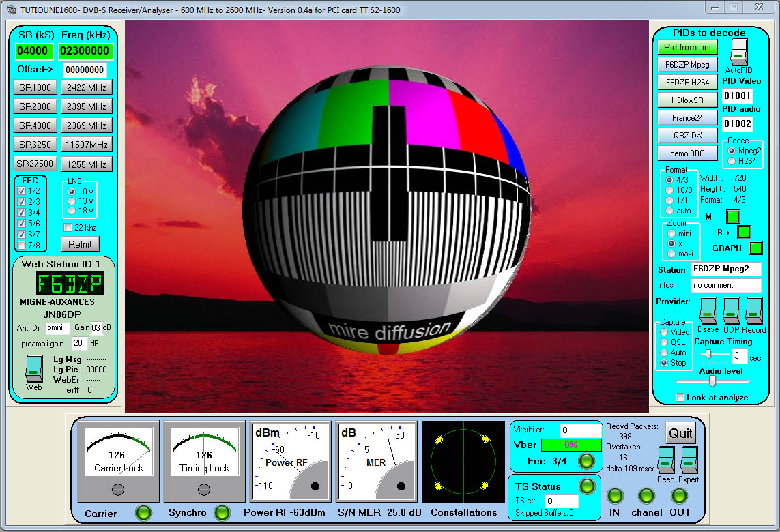Flip the AutoPID rocker switch
Screen dimensions: 780x532
coord(738,52)
